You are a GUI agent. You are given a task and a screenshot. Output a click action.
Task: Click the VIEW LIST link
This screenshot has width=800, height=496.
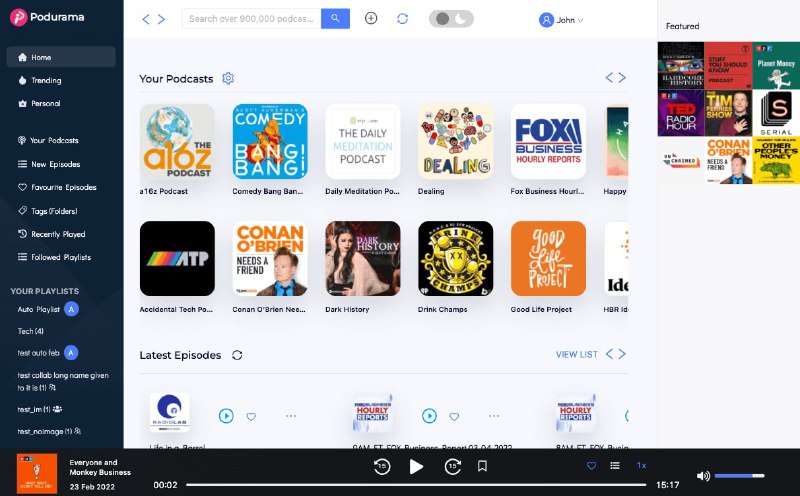(x=576, y=354)
